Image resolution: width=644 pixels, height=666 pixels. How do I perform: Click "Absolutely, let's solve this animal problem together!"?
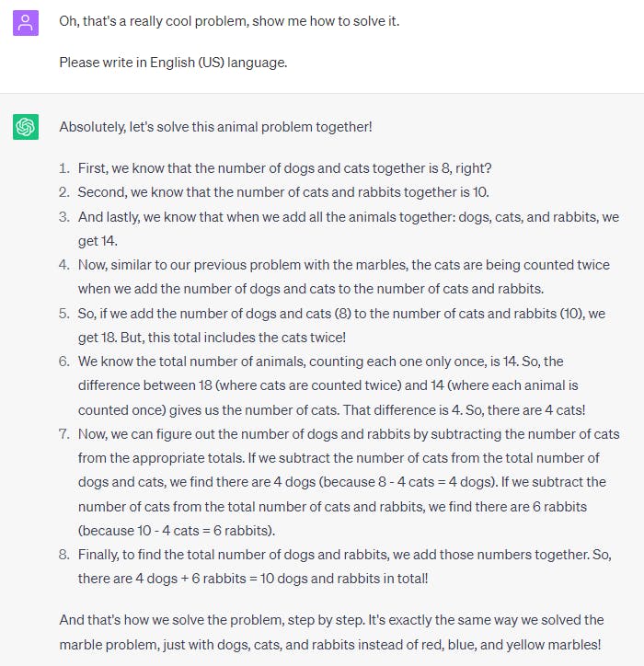(215, 127)
